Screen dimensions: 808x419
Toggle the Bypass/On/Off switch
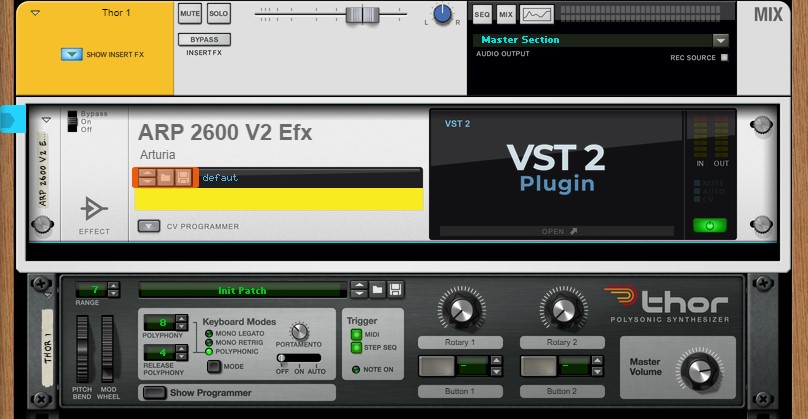72,121
